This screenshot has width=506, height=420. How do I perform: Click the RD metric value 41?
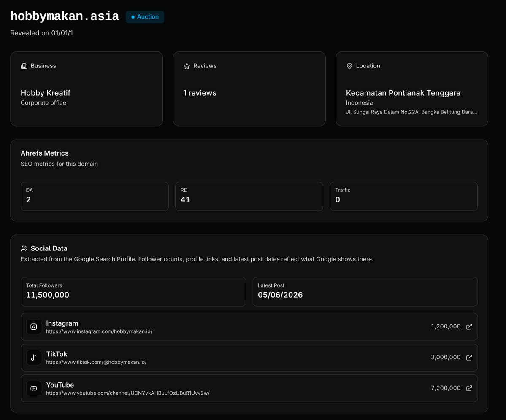(x=185, y=200)
